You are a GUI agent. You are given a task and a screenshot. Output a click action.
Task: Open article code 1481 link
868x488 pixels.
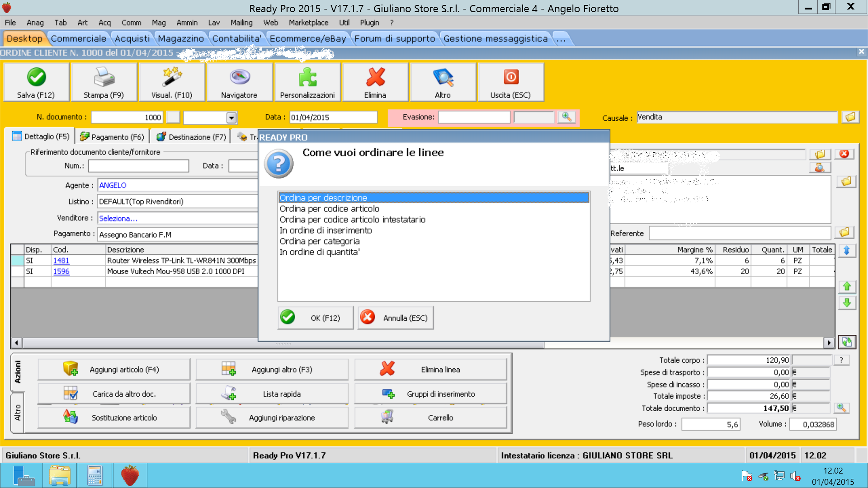coord(61,260)
